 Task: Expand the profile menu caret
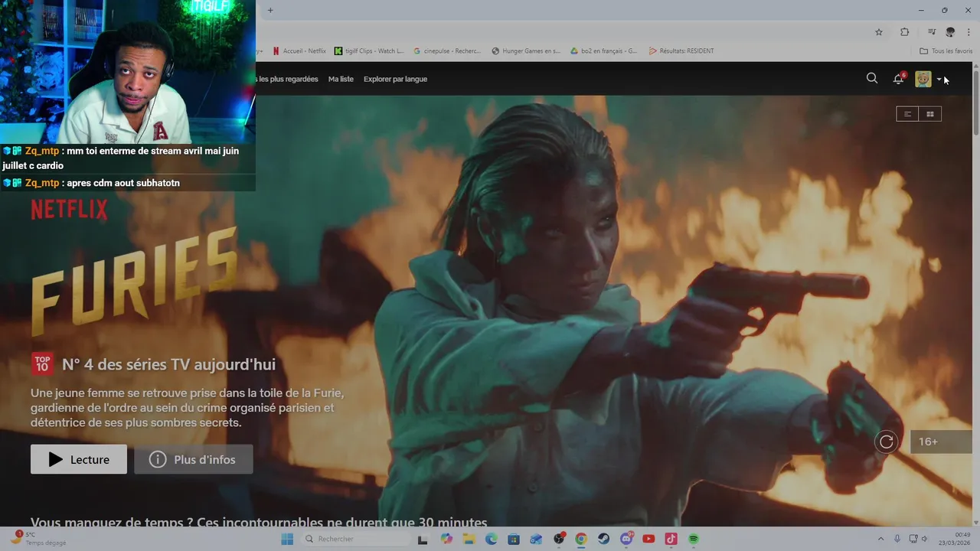[939, 80]
